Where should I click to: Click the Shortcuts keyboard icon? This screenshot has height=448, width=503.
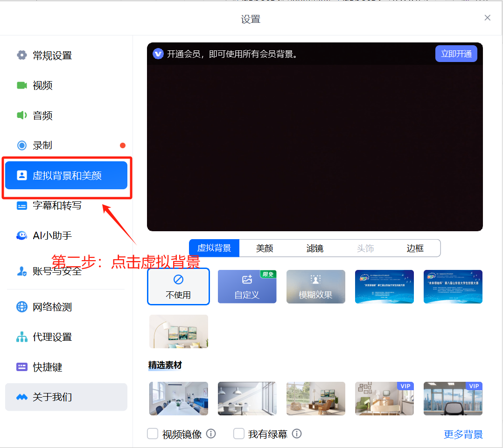pyautogui.click(x=22, y=367)
